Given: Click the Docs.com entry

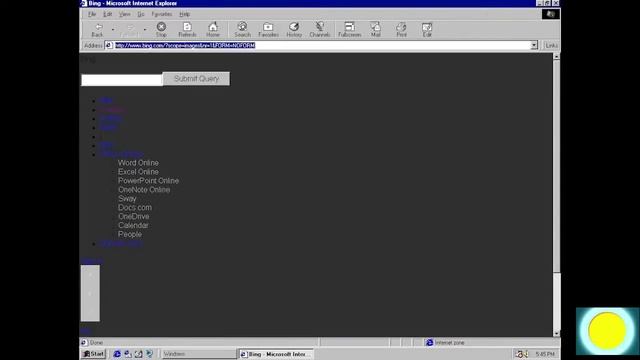Looking at the screenshot, I should click(135, 207).
